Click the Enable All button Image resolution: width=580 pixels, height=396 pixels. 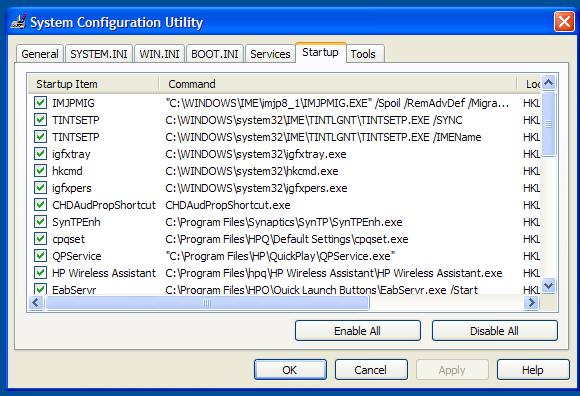358,331
